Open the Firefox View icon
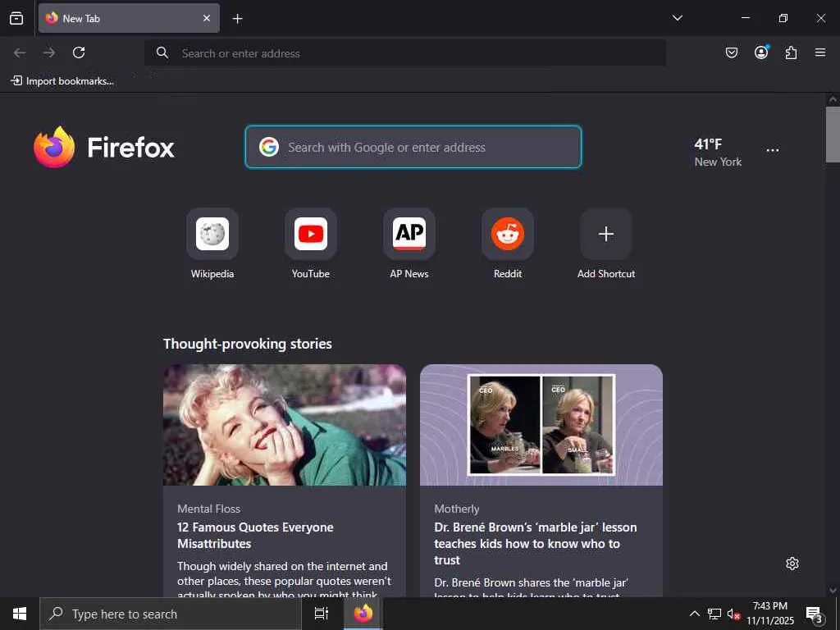The height and width of the screenshot is (630, 840). (16, 18)
